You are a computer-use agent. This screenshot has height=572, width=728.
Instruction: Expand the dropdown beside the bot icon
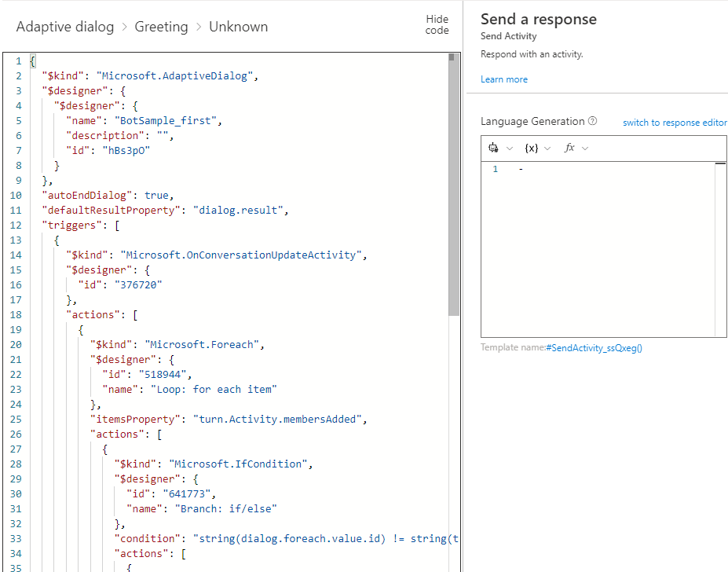(507, 148)
